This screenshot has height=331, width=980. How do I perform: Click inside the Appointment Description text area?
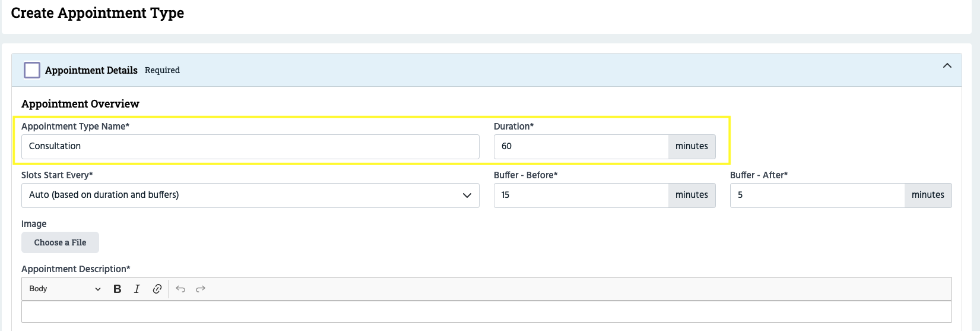click(486, 312)
